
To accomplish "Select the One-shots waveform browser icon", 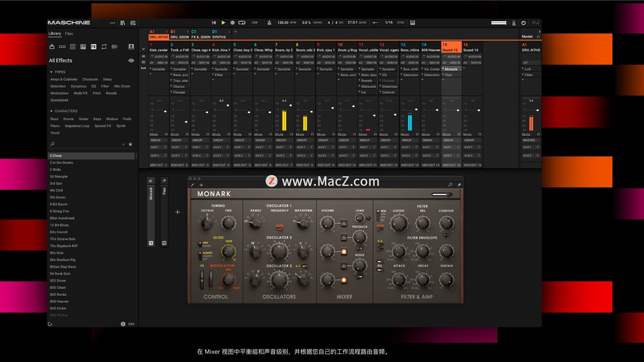I will click(x=114, y=47).
